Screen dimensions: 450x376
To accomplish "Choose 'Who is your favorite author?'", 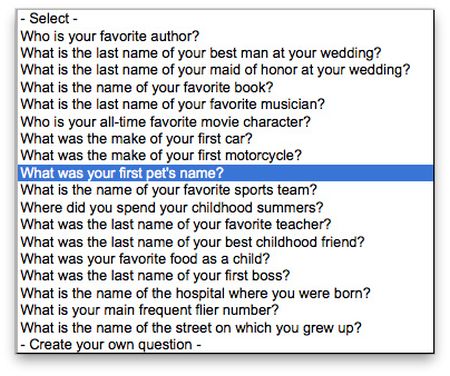I will [x=225, y=36].
